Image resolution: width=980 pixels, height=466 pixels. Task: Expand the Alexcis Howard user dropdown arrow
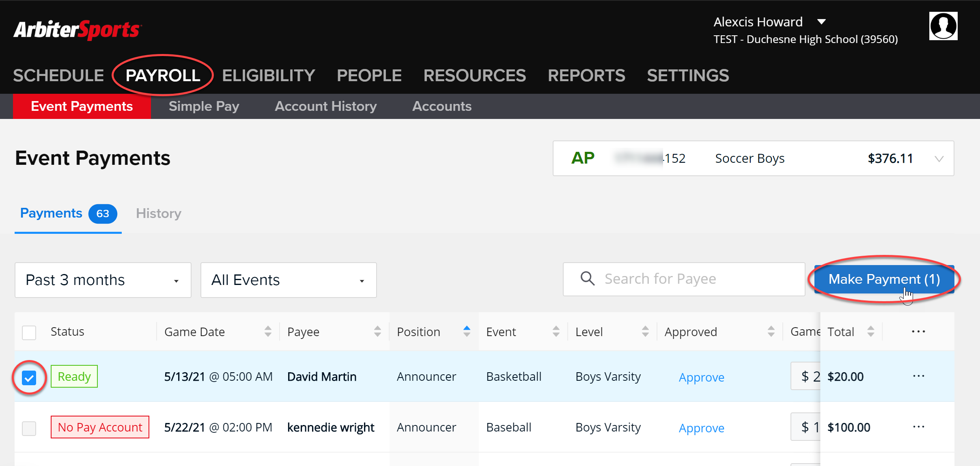click(821, 22)
